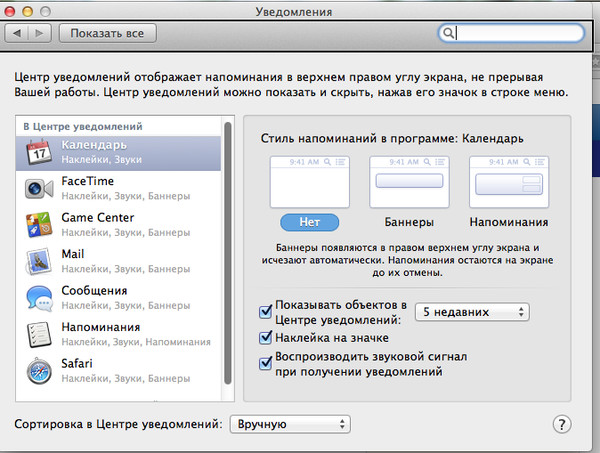The height and width of the screenshot is (453, 600).
Task: Open the Вручную sort dropdown
Action: pyautogui.click(x=290, y=424)
